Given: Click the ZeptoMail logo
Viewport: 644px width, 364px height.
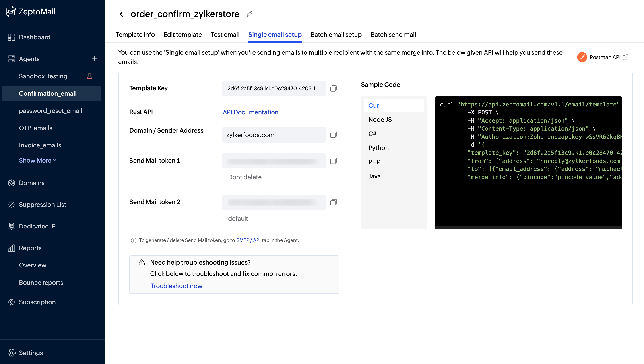Looking at the screenshot, I should [x=31, y=12].
